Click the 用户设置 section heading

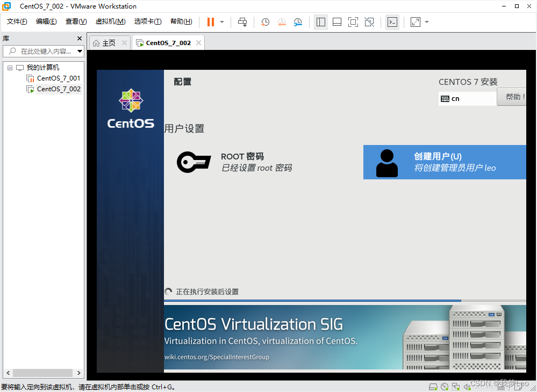click(184, 129)
